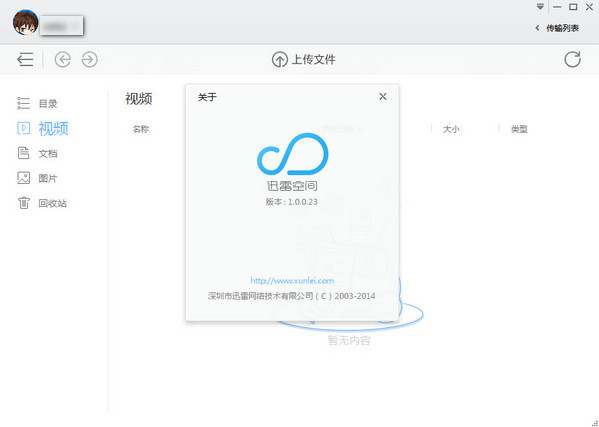The height and width of the screenshot is (427, 599).
Task: Open the 传输列表 transfer list
Action: tap(562, 28)
